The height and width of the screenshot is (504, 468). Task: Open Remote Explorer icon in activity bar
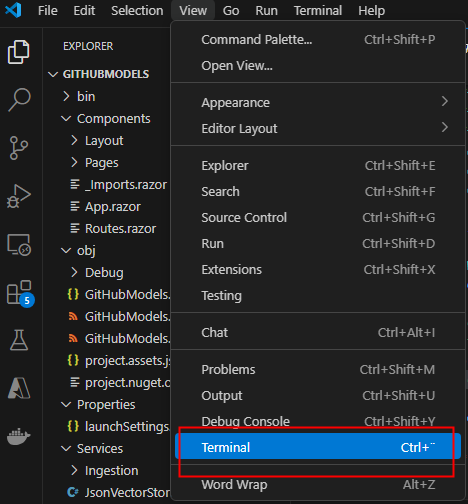point(19,245)
